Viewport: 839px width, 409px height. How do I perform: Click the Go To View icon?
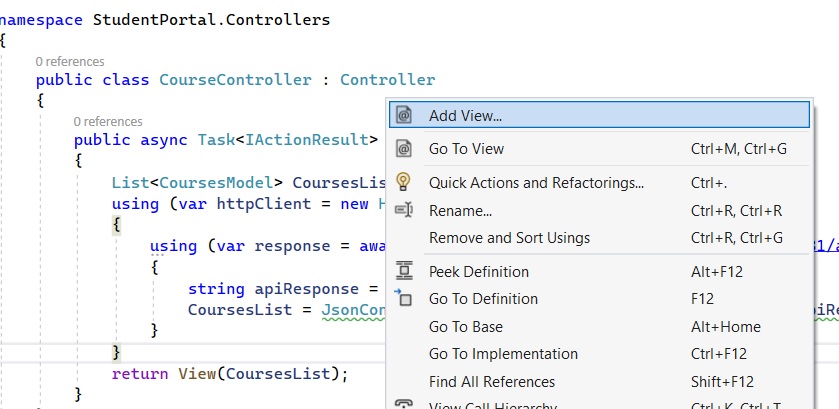point(403,148)
